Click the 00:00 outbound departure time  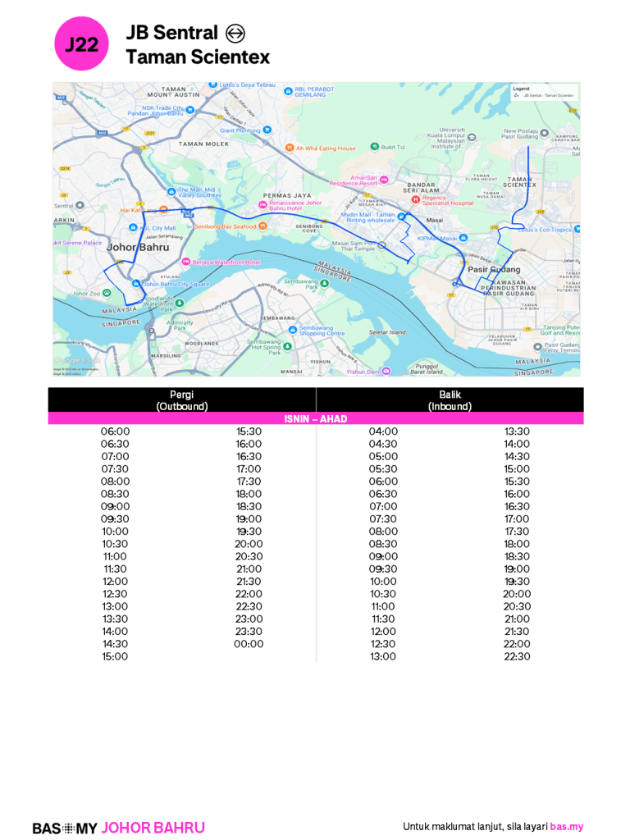click(249, 644)
